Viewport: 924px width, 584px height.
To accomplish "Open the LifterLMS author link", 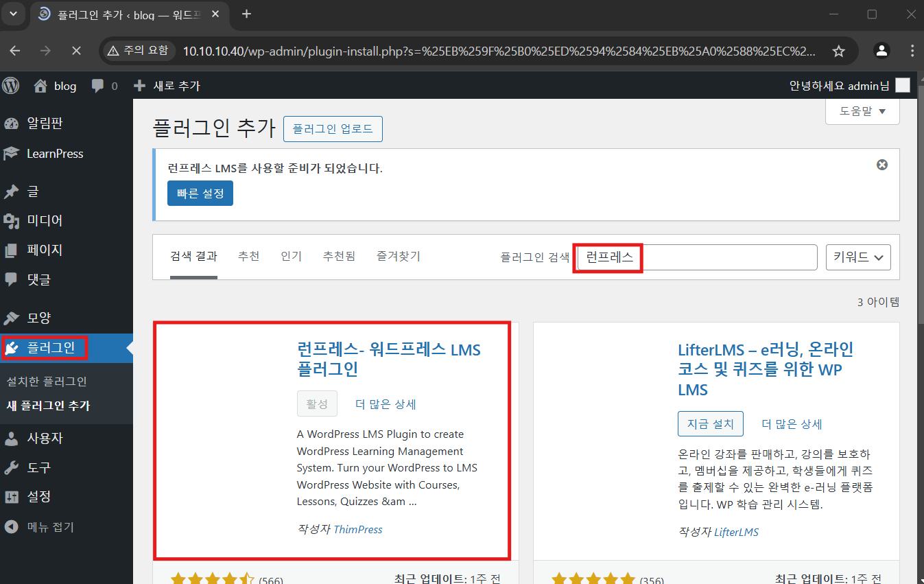I will point(736,532).
